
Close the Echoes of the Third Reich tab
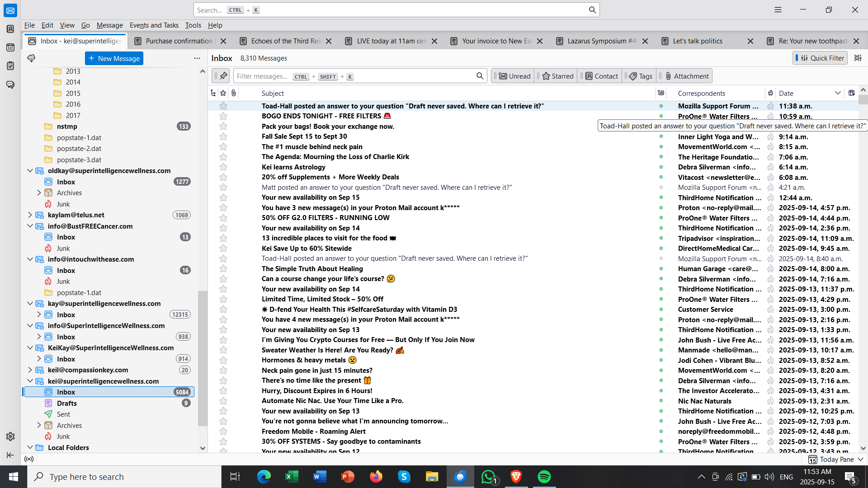[329, 41]
